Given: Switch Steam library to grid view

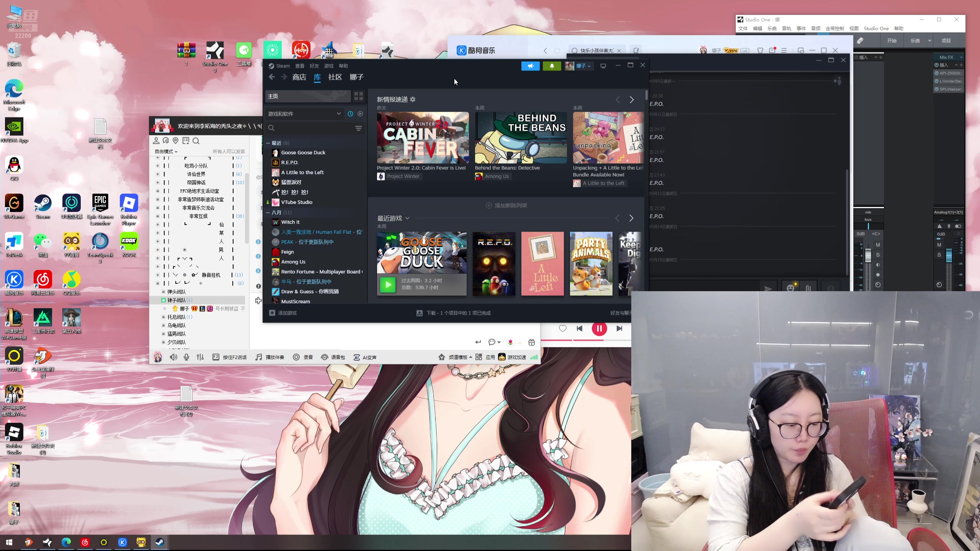Looking at the screenshot, I should [x=359, y=96].
